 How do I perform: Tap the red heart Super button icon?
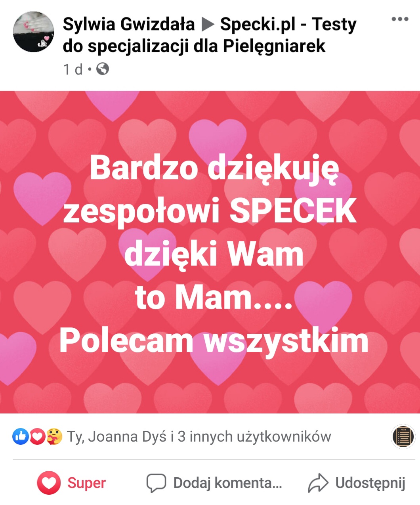tap(49, 483)
